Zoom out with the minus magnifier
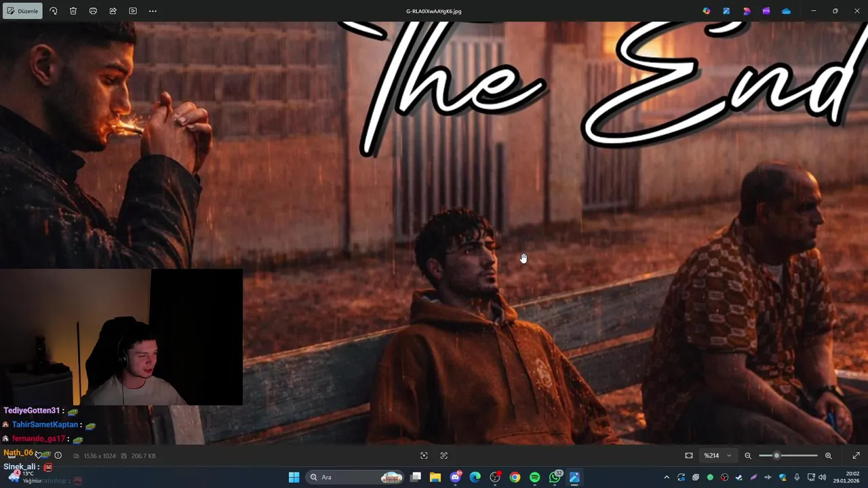 click(748, 455)
